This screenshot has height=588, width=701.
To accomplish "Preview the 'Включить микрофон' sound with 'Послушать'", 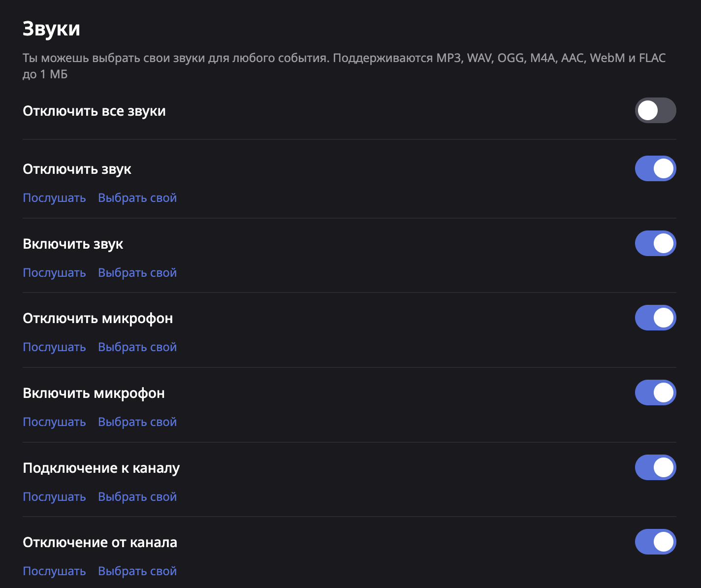I will (54, 422).
